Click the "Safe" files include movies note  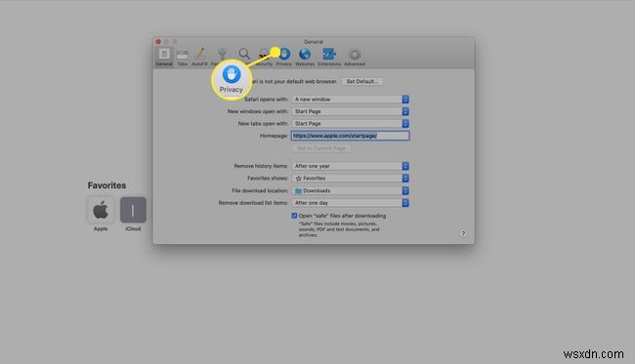pos(339,229)
